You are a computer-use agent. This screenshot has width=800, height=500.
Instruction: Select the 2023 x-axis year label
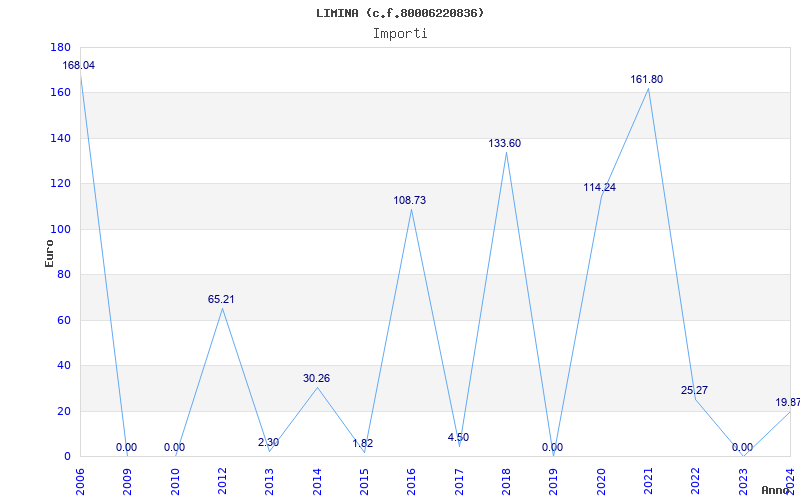(x=743, y=482)
